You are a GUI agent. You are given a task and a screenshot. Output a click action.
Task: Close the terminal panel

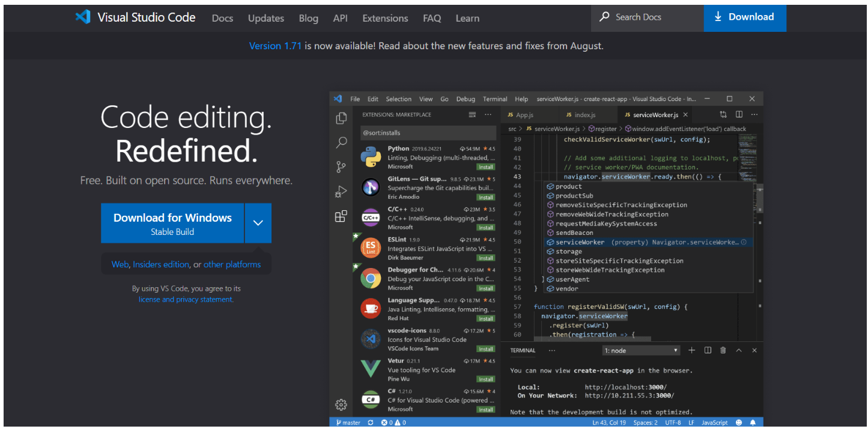[x=754, y=350]
